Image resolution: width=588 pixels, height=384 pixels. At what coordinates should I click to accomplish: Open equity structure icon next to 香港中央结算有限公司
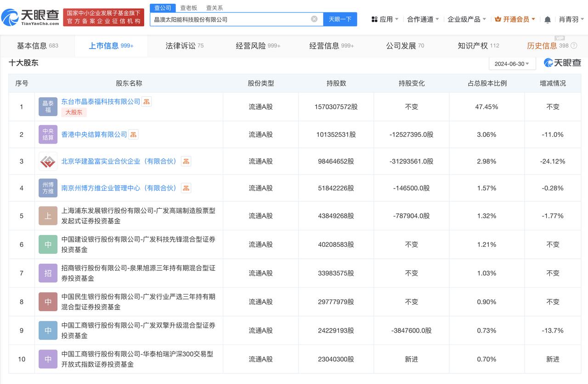click(133, 134)
